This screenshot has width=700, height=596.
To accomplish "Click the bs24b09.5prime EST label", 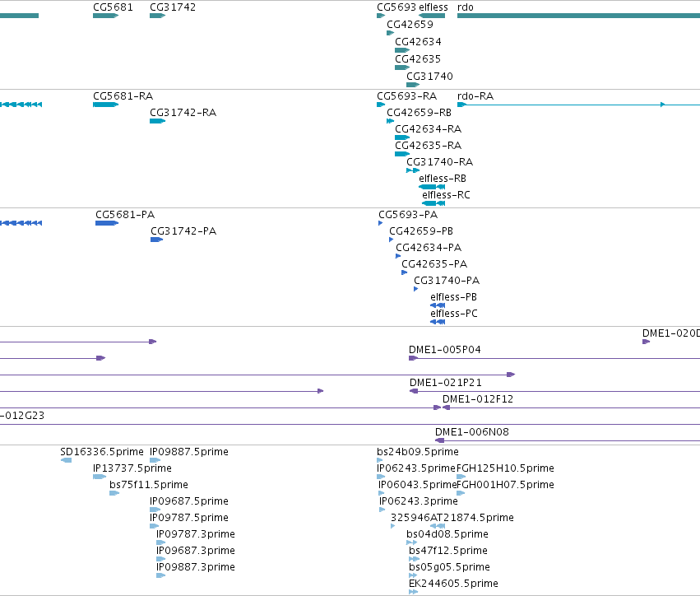I will [x=417, y=452].
